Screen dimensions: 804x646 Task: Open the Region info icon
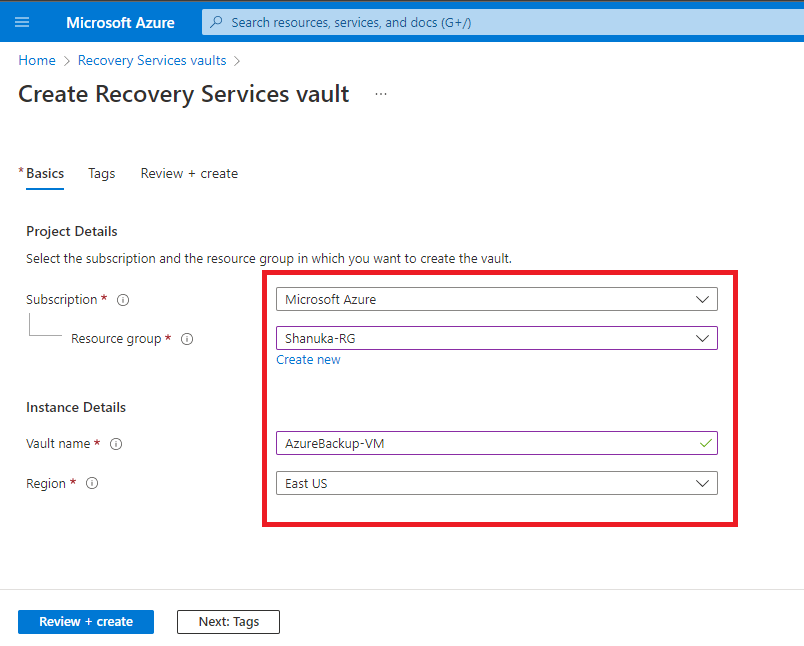coord(92,483)
